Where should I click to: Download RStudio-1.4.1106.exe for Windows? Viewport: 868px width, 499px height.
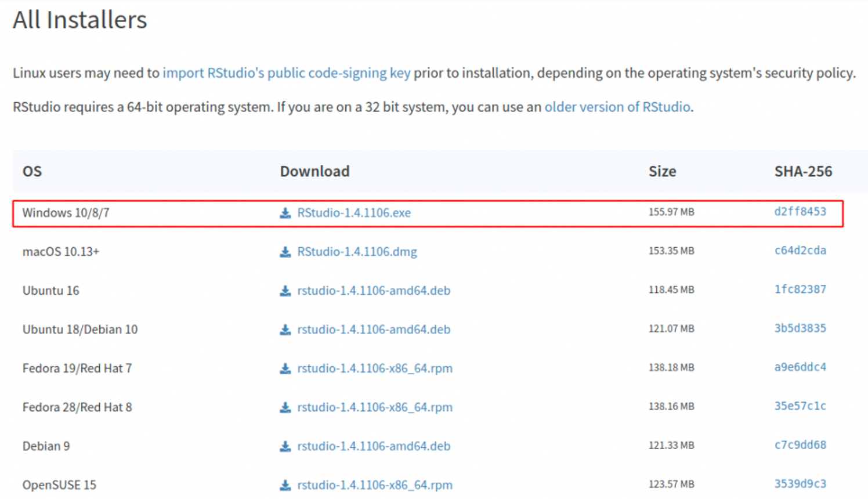click(x=354, y=213)
